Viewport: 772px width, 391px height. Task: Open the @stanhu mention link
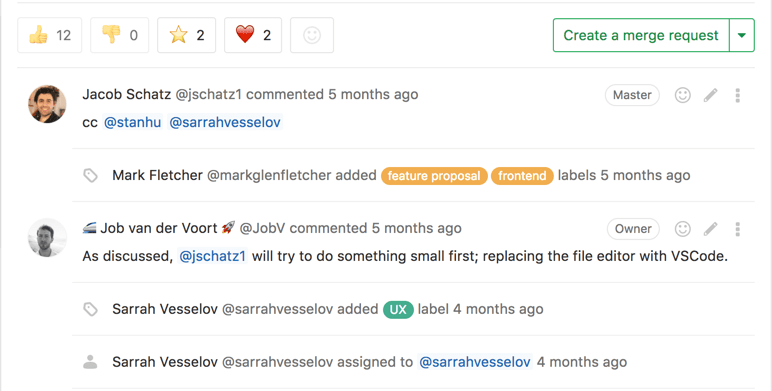click(x=132, y=122)
